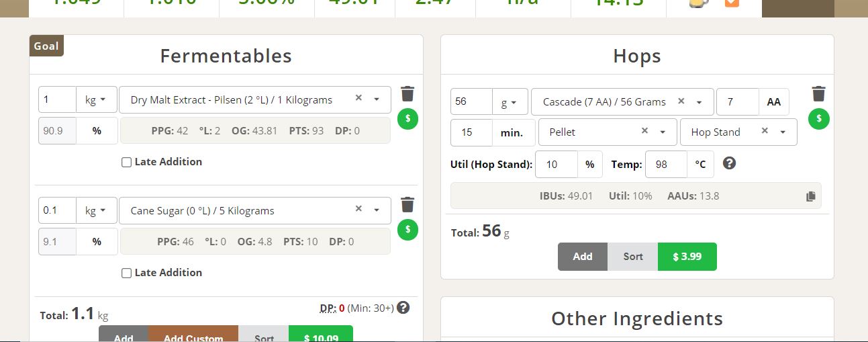Open cost for Cane Sugar green dollar icon

point(408,230)
